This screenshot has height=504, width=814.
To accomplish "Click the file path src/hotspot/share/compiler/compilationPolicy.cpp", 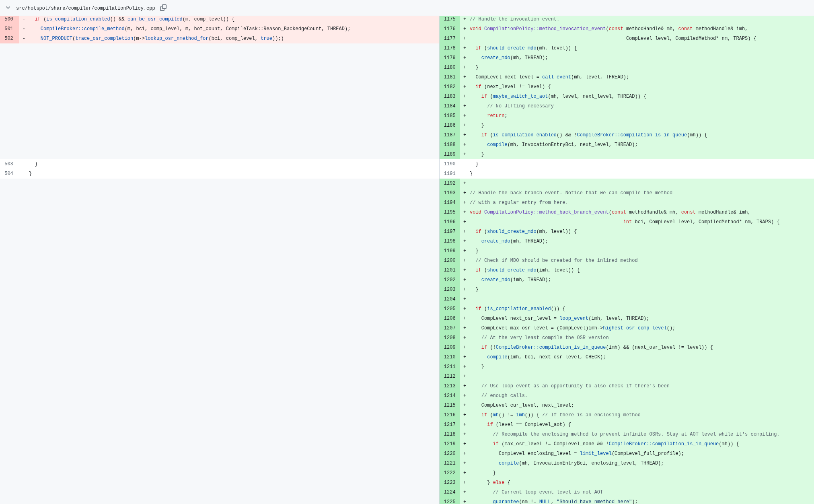I will coord(85,8).
